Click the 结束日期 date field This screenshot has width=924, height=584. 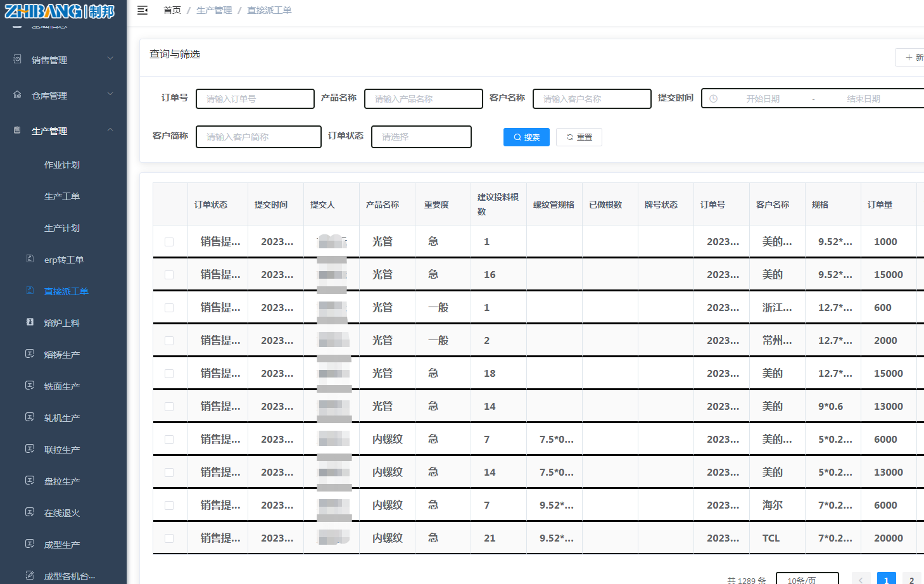pos(863,99)
